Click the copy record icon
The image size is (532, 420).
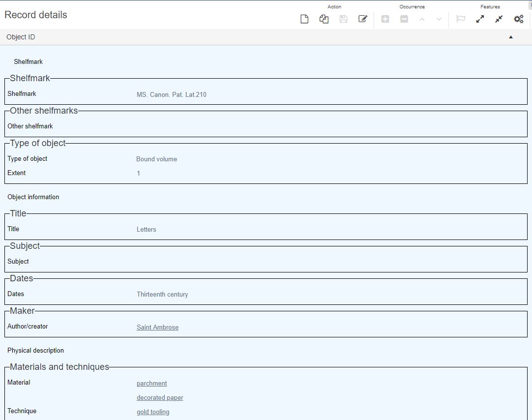324,19
